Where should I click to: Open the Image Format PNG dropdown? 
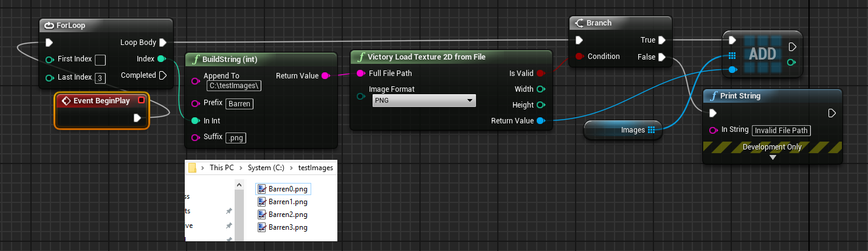(x=424, y=100)
